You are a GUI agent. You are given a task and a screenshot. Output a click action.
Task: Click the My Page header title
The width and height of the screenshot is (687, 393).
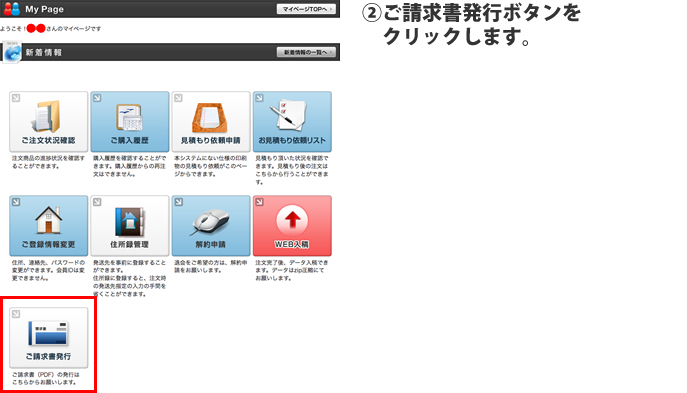(44, 9)
